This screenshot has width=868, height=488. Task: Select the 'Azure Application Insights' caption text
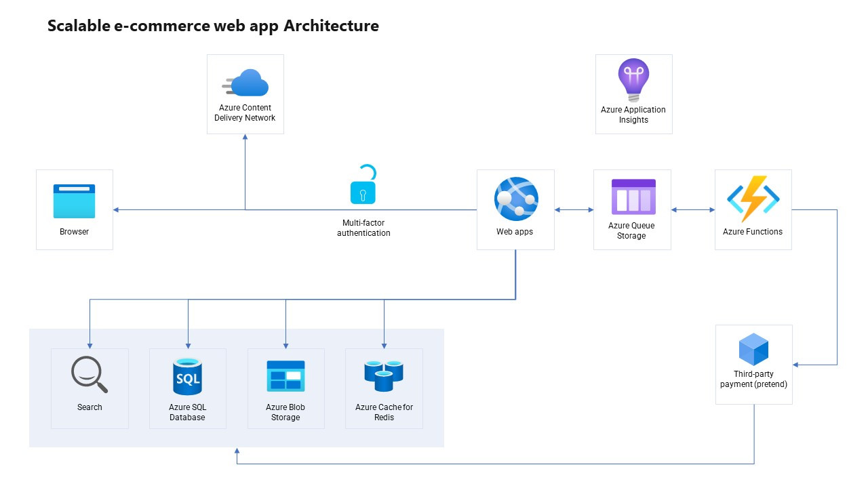click(633, 115)
